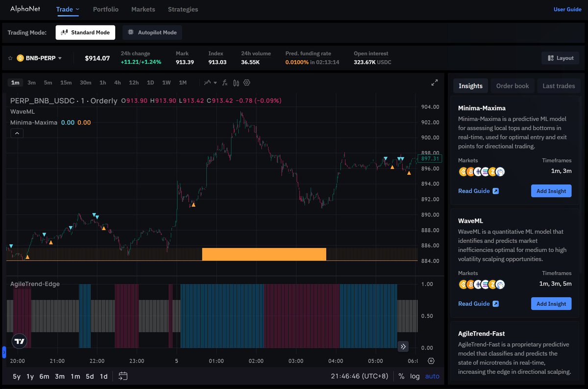
Task: Open the Strategies tab
Action: pos(183,9)
